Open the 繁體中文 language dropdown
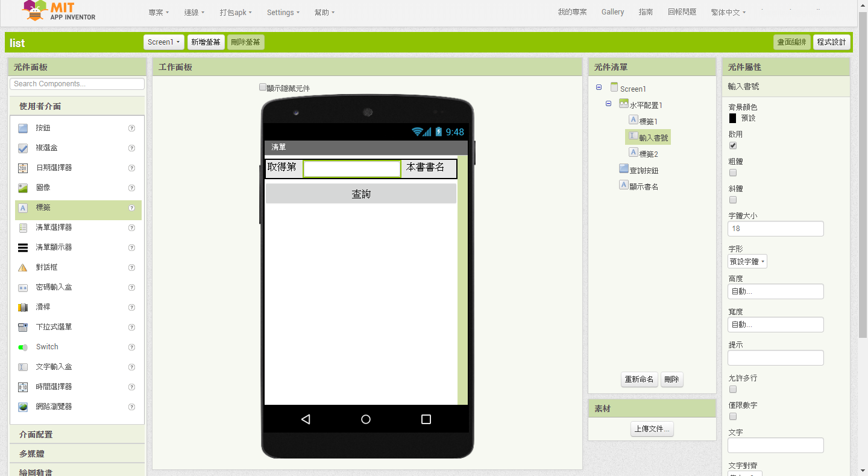Screen dimensions: 868x476 (x=728, y=12)
